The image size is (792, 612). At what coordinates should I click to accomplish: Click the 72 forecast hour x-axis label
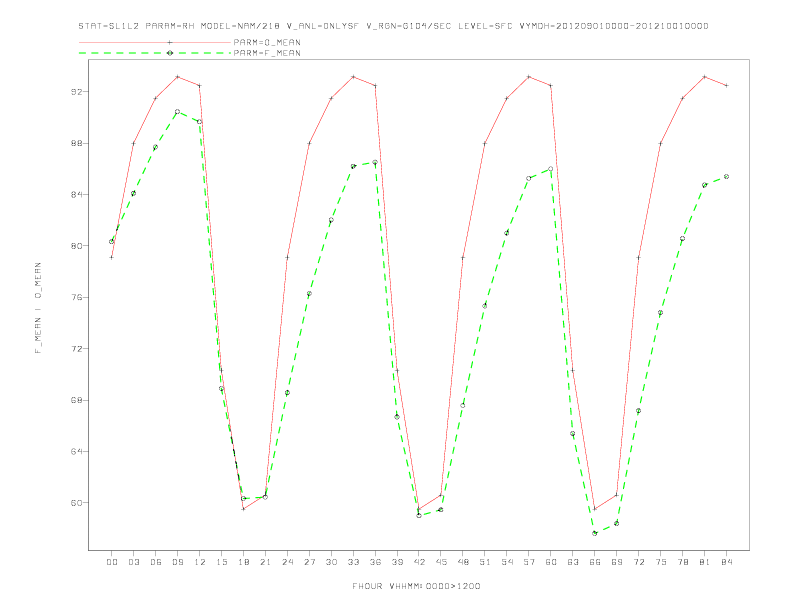[638, 562]
